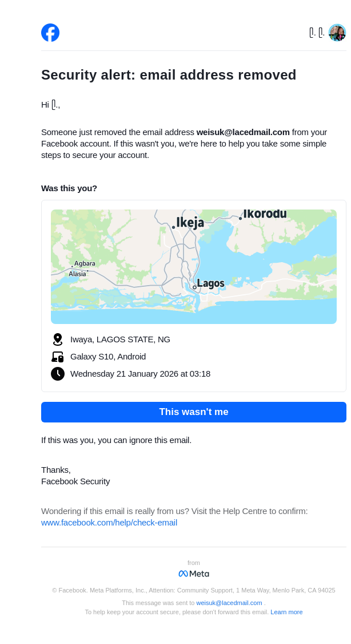Click the Ikorodu label on the map
Image resolution: width=351 pixels, height=644 pixels.
click(x=265, y=215)
